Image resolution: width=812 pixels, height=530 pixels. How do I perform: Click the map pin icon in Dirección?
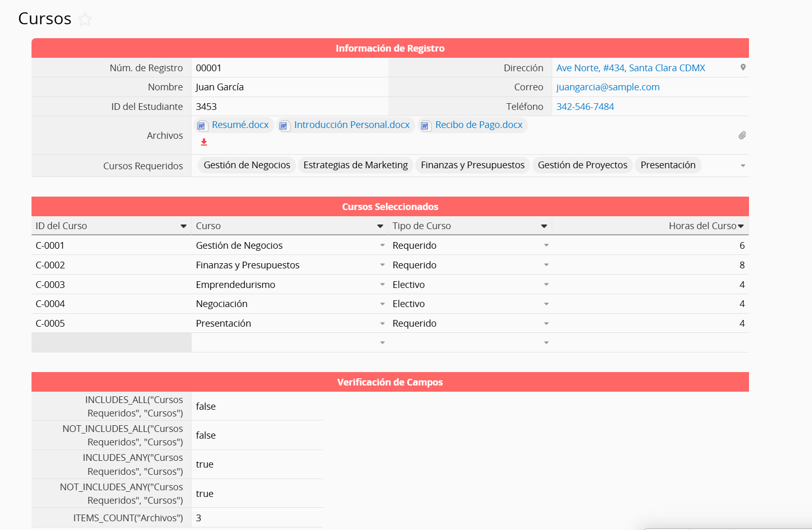[x=743, y=68]
